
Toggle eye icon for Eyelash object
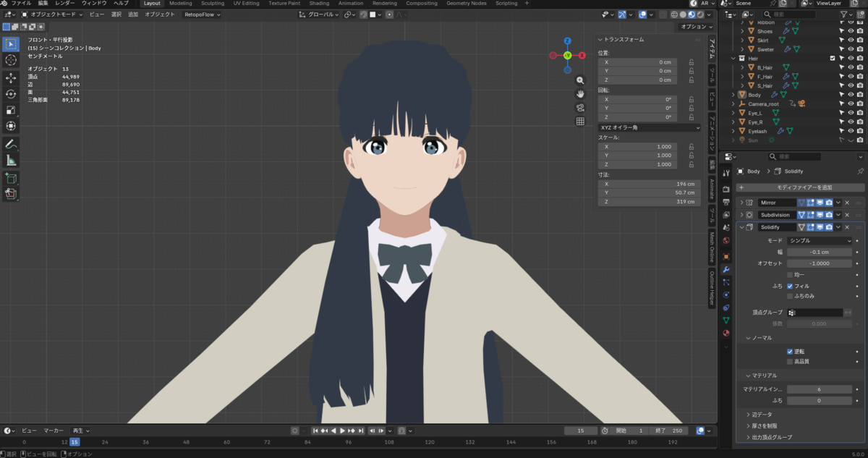[851, 131]
